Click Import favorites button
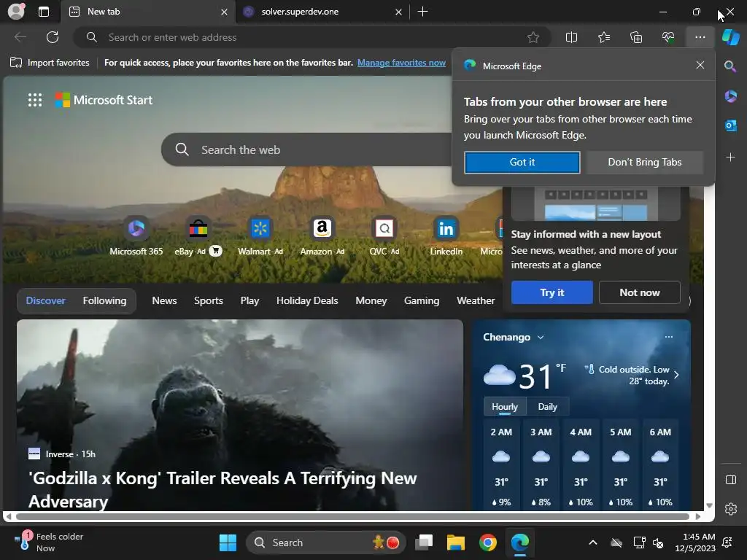This screenshot has width=747, height=560. click(x=50, y=63)
